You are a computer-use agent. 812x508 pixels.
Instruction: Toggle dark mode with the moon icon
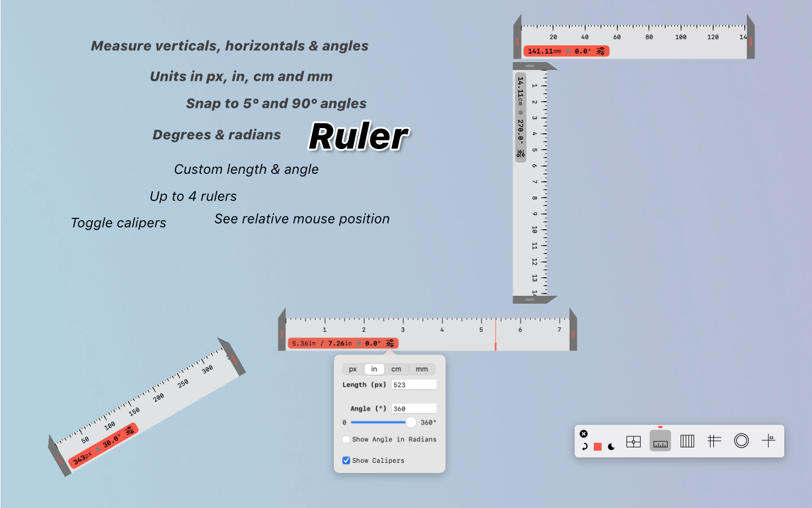pos(611,446)
